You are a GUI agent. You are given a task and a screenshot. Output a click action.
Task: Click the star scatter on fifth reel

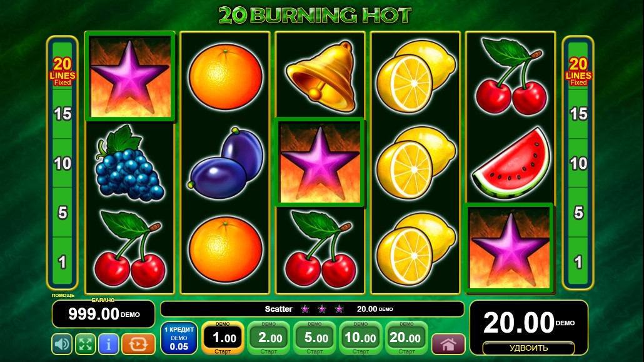coord(510,248)
